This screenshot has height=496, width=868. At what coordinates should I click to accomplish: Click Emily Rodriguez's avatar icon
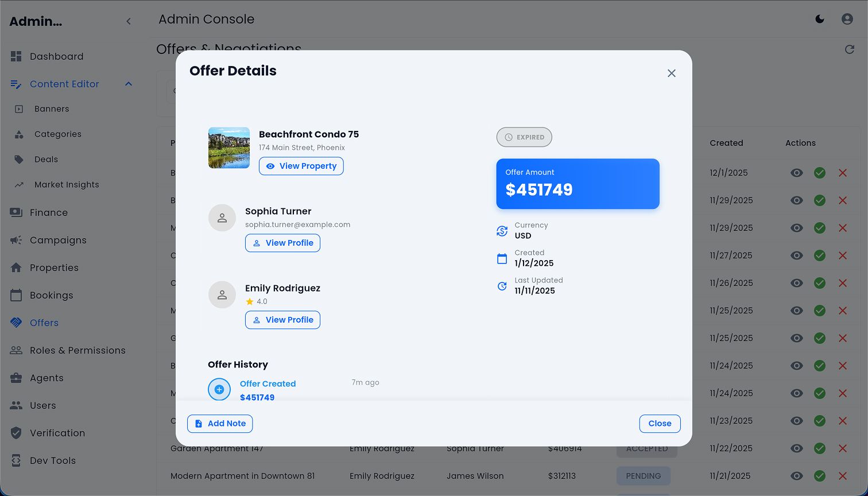[222, 295]
